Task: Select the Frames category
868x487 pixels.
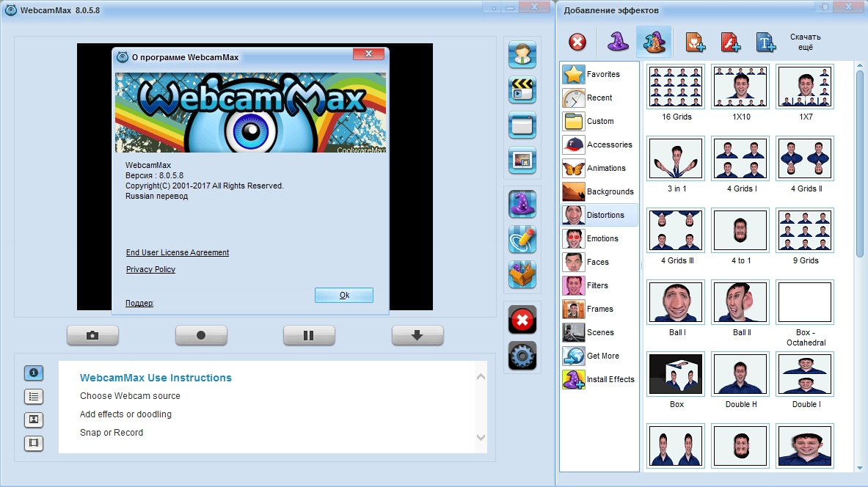Action: tap(599, 309)
